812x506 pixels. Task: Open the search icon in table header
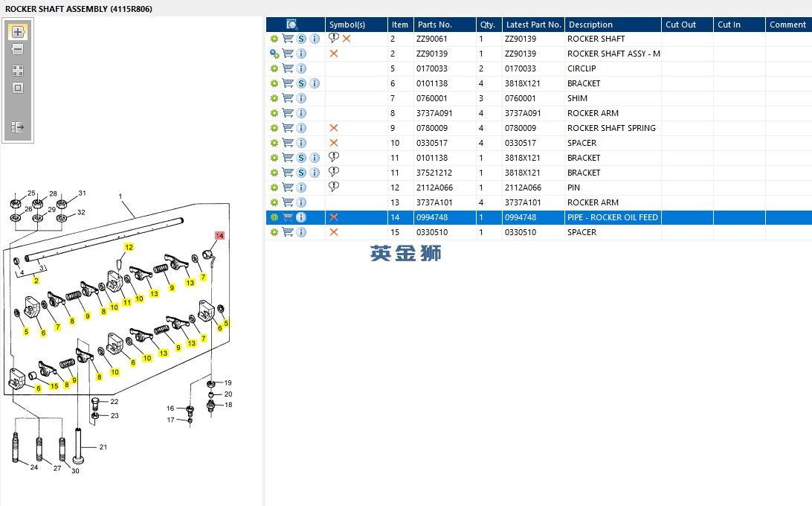(292, 25)
